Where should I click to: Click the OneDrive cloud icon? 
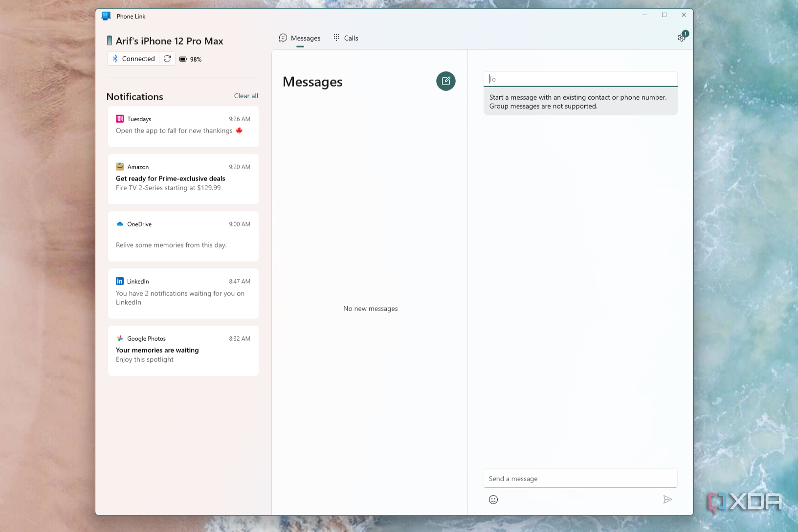pyautogui.click(x=120, y=224)
